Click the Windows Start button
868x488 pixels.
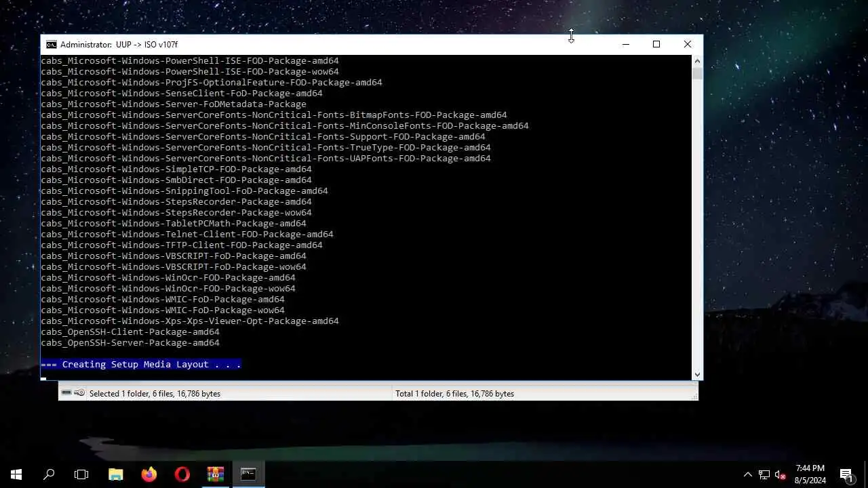(16, 474)
